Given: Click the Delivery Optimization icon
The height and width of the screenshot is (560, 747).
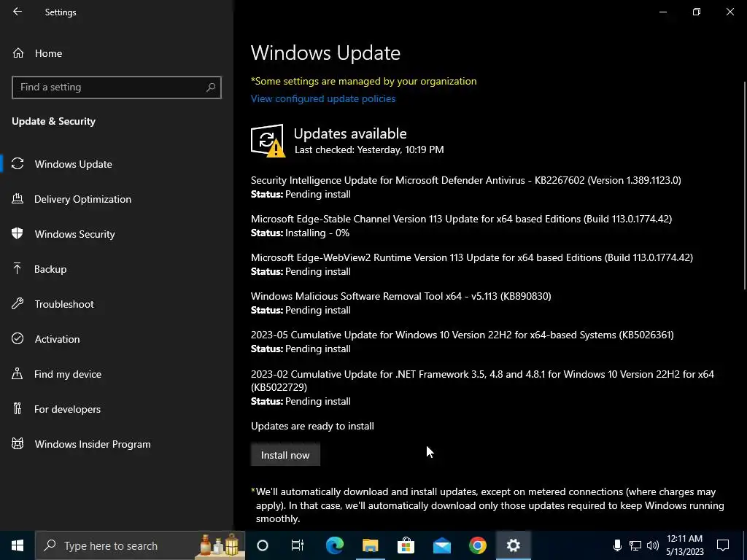Looking at the screenshot, I should 18,198.
